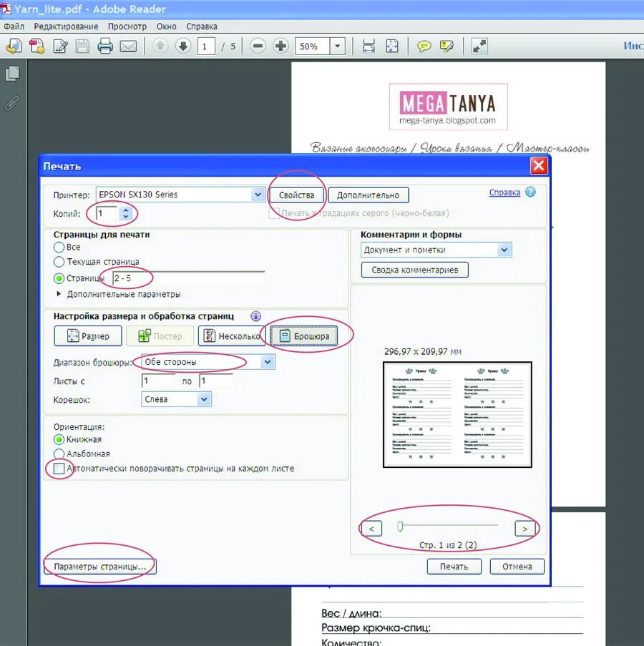
Task: Open the Корешок Слева dropdown
Action: pos(204,399)
